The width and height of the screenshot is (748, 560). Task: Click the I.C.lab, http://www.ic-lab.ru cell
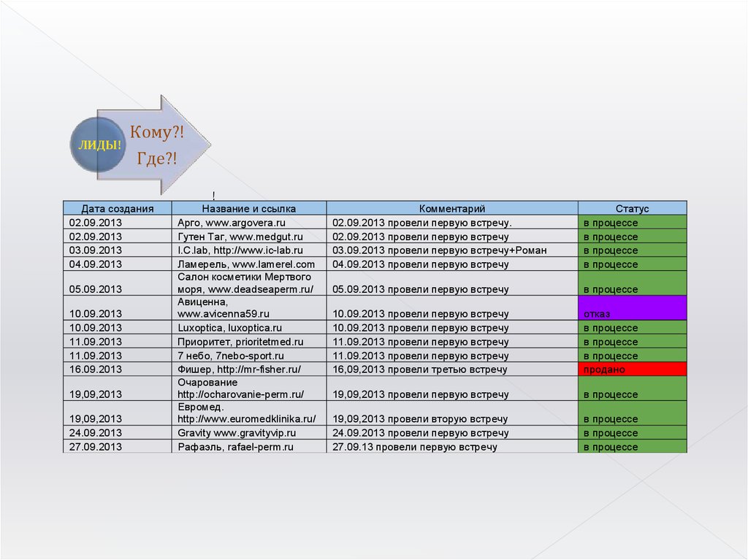pyautogui.click(x=249, y=250)
